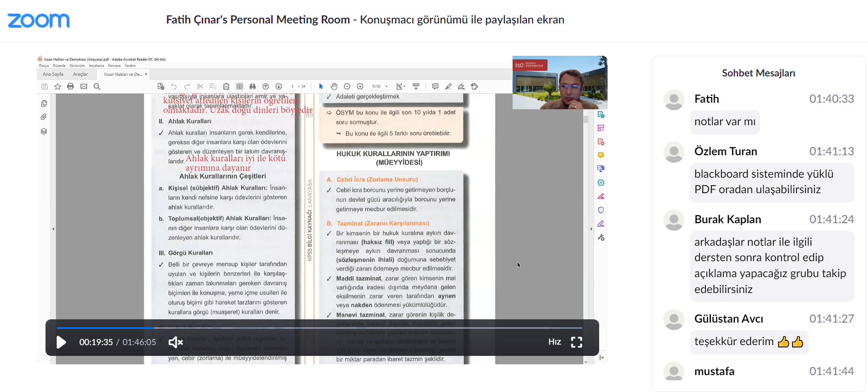Image resolution: width=868 pixels, height=392 pixels.
Task: Open the page thumbnails panel icon
Action: (x=44, y=104)
